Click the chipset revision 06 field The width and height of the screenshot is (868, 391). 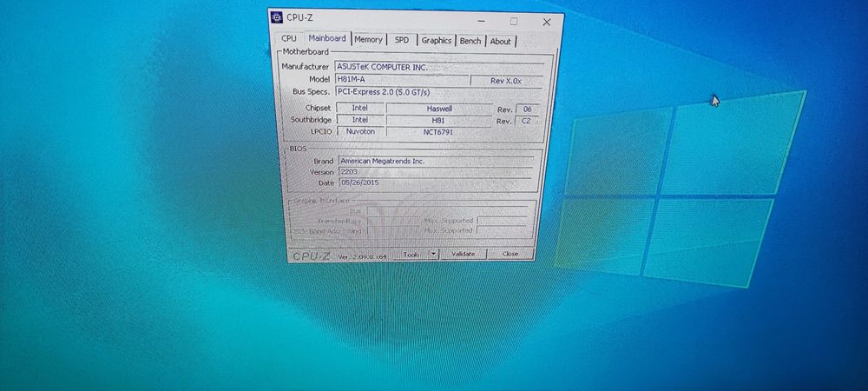527,109
